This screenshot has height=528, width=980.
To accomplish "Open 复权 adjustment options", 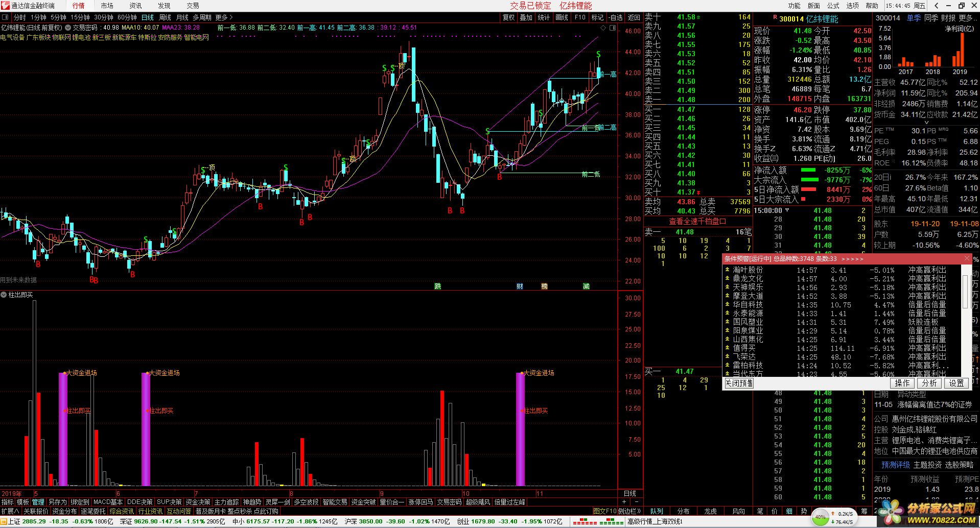I will pyautogui.click(x=509, y=17).
